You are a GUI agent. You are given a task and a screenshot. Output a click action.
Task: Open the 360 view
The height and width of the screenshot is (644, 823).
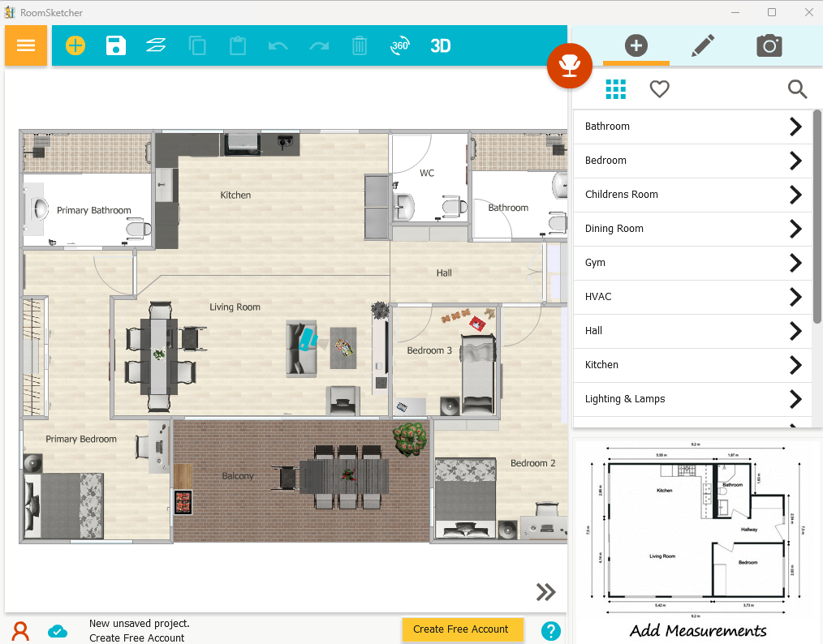point(400,45)
